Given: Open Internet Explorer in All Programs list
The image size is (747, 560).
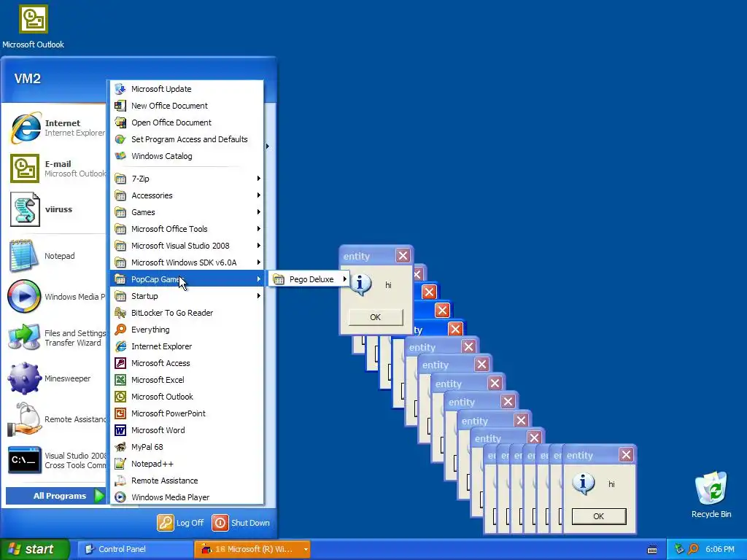Looking at the screenshot, I should 187,346.
